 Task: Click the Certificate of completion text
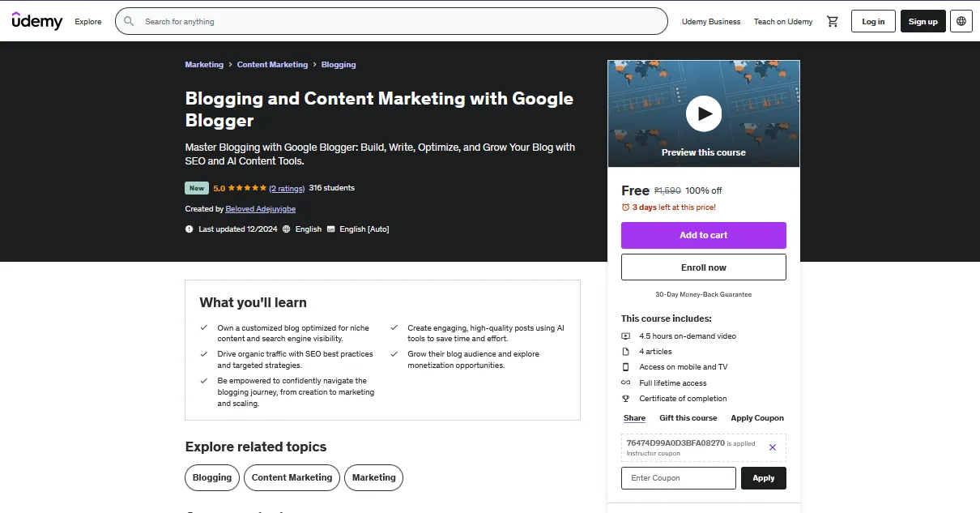(x=683, y=399)
